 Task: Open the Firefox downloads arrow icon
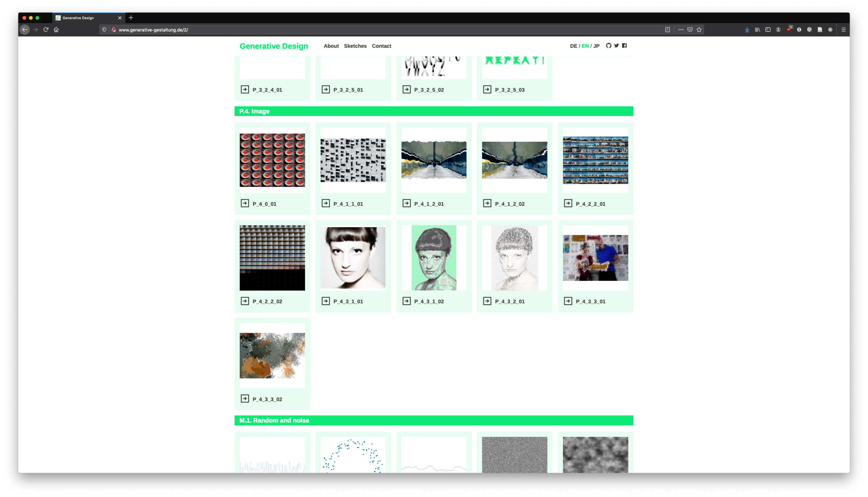coord(747,30)
